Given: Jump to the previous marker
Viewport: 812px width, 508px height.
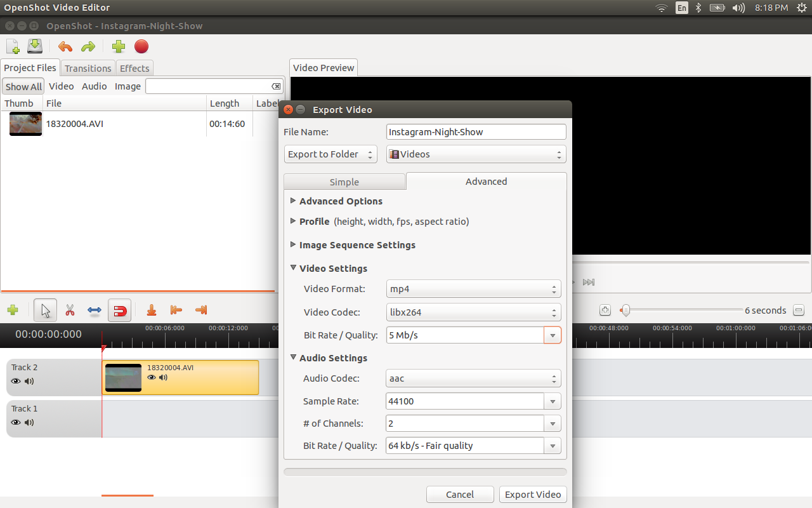Looking at the screenshot, I should [176, 311].
